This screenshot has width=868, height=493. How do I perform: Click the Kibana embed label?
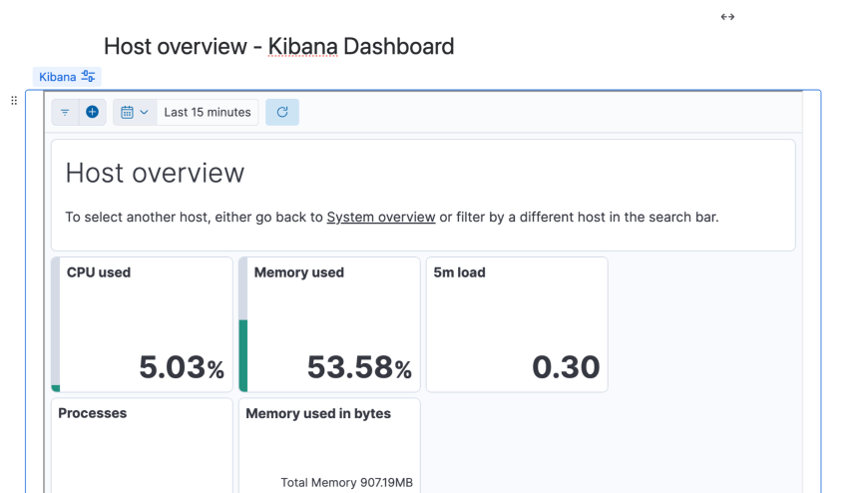58,77
